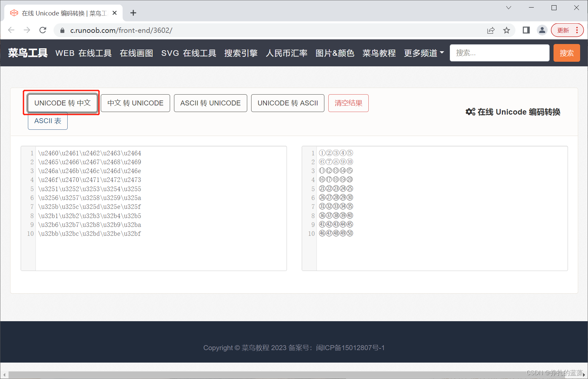Click UNICODE 转 中文 button
Screen dimensions: 588x379
(x=62, y=103)
